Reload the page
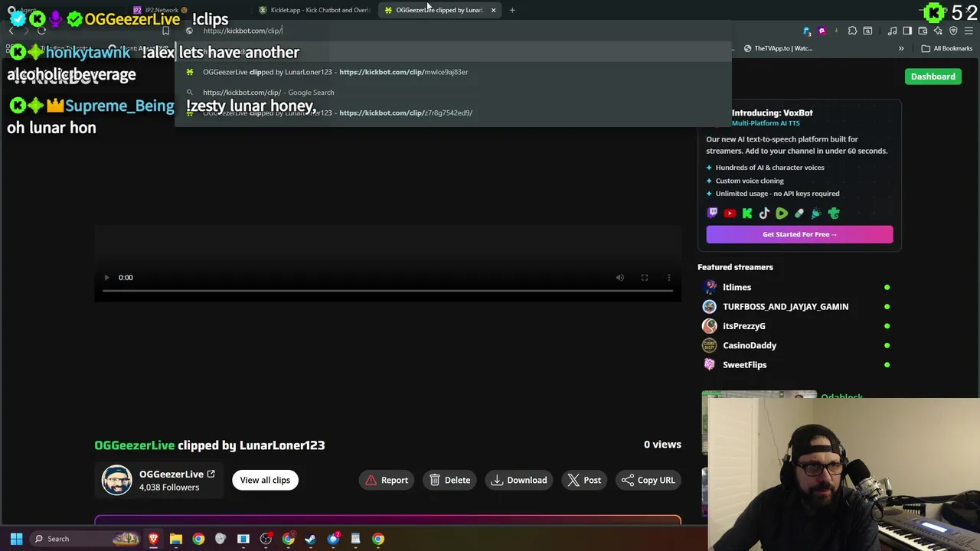Image resolution: width=980 pixels, height=551 pixels. [x=41, y=31]
